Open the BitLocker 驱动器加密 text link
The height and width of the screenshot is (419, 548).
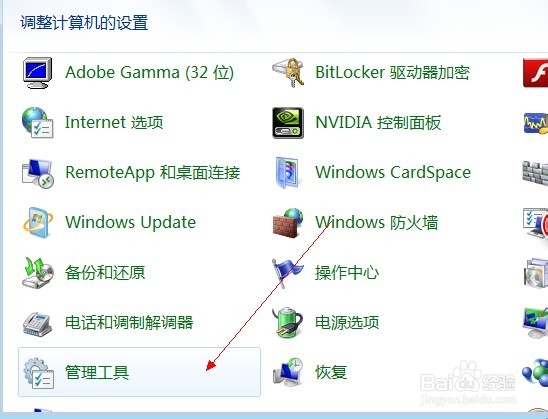click(x=392, y=72)
